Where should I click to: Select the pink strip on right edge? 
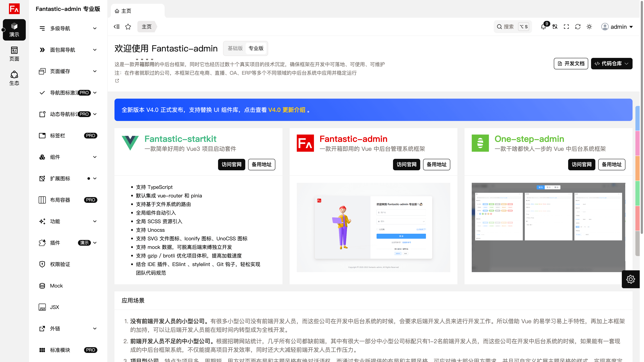pos(637,143)
